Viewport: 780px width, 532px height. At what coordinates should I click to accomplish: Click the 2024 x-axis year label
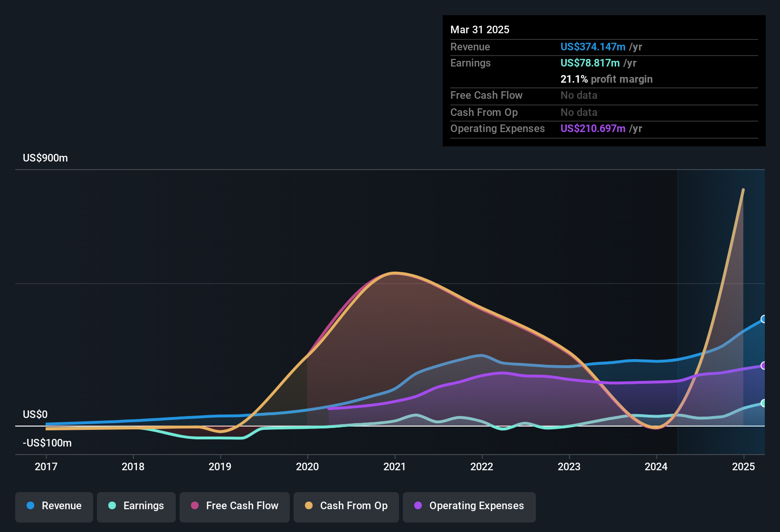point(656,466)
